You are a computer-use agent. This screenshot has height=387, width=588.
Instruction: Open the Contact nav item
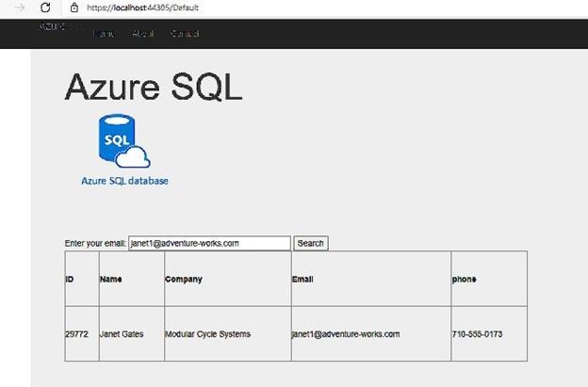[x=185, y=34]
